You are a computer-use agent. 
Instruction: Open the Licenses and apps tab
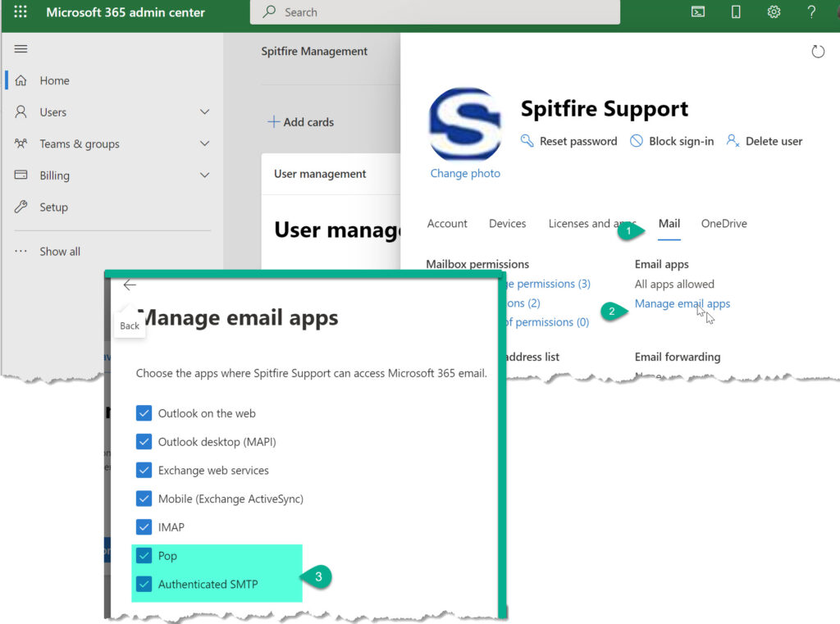point(592,223)
